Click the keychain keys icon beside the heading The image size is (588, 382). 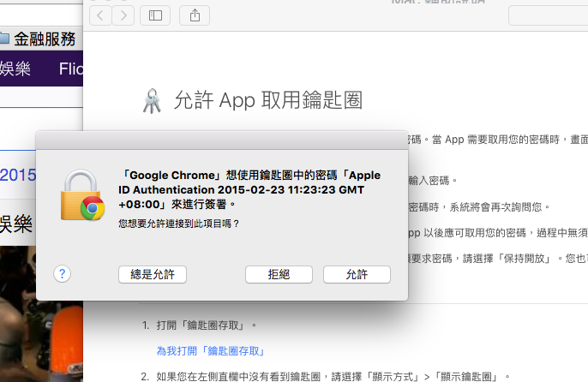[x=152, y=100]
